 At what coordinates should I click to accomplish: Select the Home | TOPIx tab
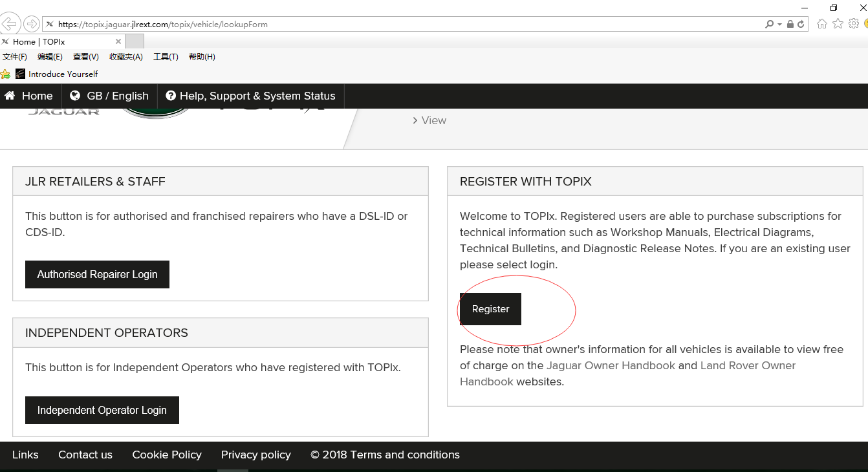(x=62, y=41)
